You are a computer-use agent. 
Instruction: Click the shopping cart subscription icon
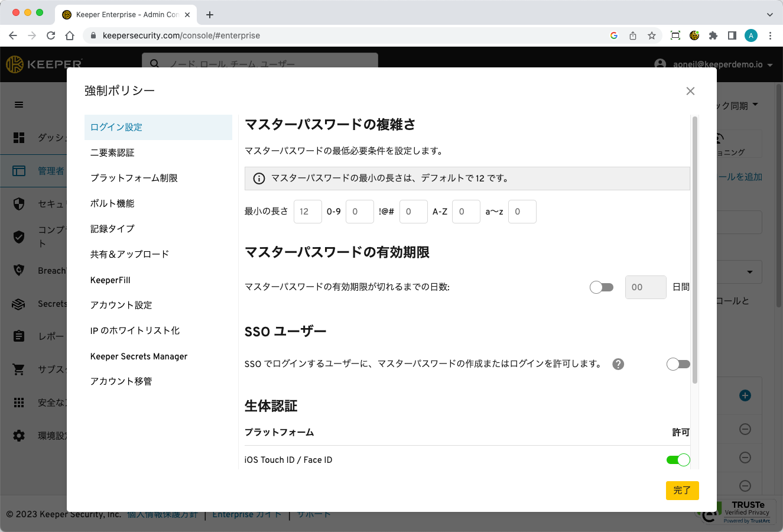tap(19, 369)
